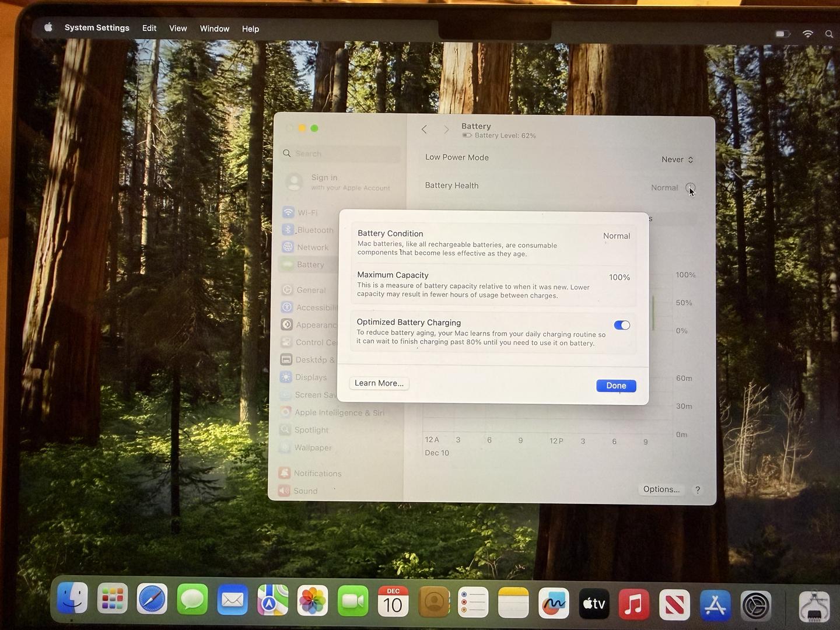Select Control Center in the sidebar

[309, 342]
